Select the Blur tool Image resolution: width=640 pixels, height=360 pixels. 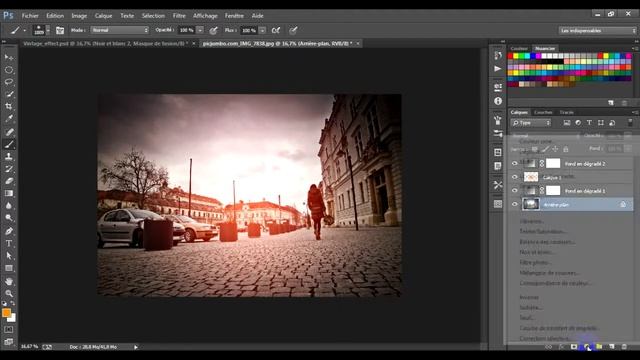(x=9, y=206)
